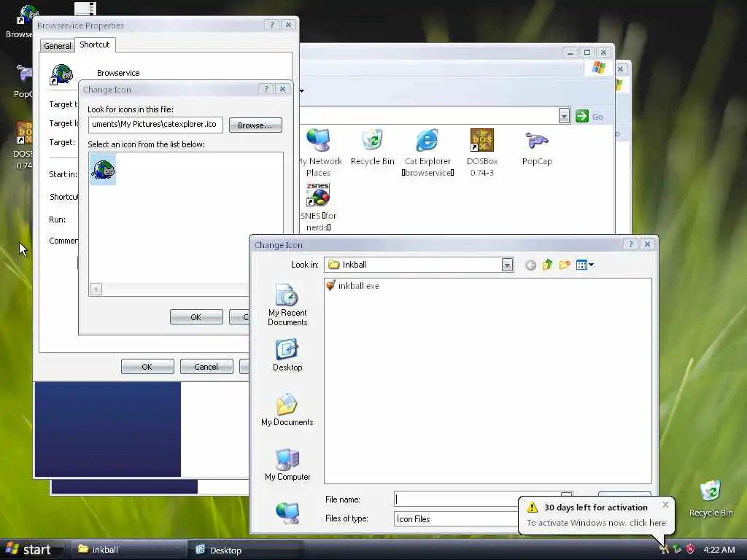Open My Recent Documents in places bar
747x560 pixels.
(x=287, y=305)
